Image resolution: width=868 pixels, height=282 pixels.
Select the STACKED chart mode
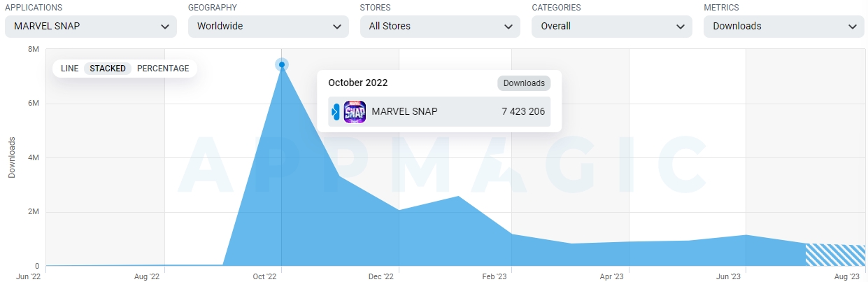[108, 69]
